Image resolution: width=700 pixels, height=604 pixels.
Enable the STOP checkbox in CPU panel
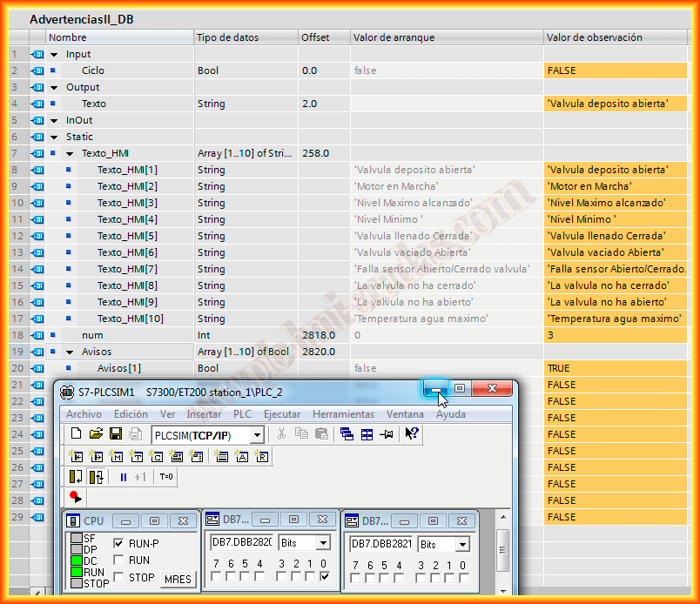[119, 578]
